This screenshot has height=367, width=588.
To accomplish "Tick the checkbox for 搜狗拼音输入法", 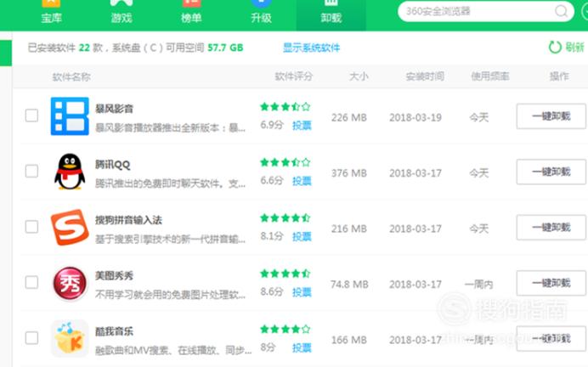I will (x=31, y=227).
